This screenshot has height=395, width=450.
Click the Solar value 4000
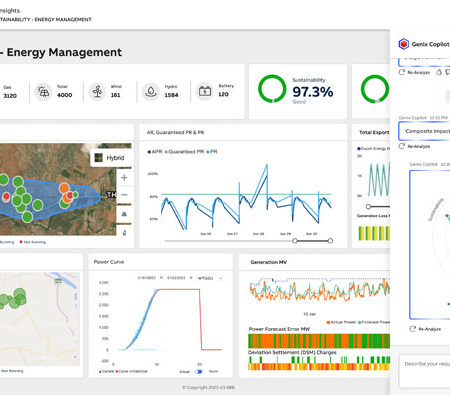click(x=65, y=95)
